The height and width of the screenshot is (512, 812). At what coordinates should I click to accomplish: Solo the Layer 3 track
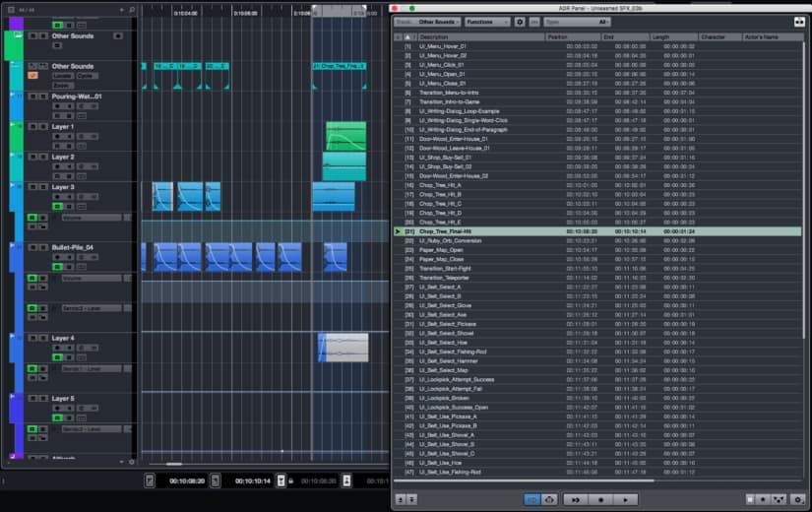(43, 186)
